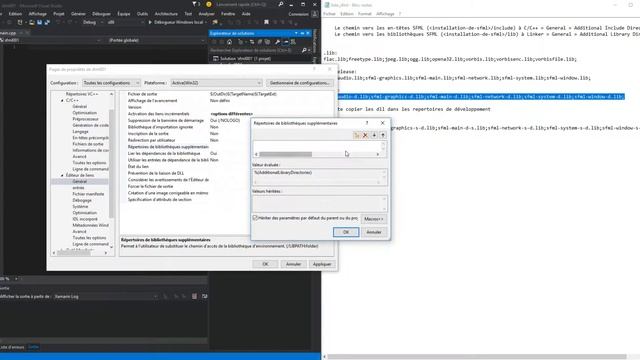Click OK in the property pages window
Image resolution: width=640 pixels, height=360 pixels.
pos(265,264)
